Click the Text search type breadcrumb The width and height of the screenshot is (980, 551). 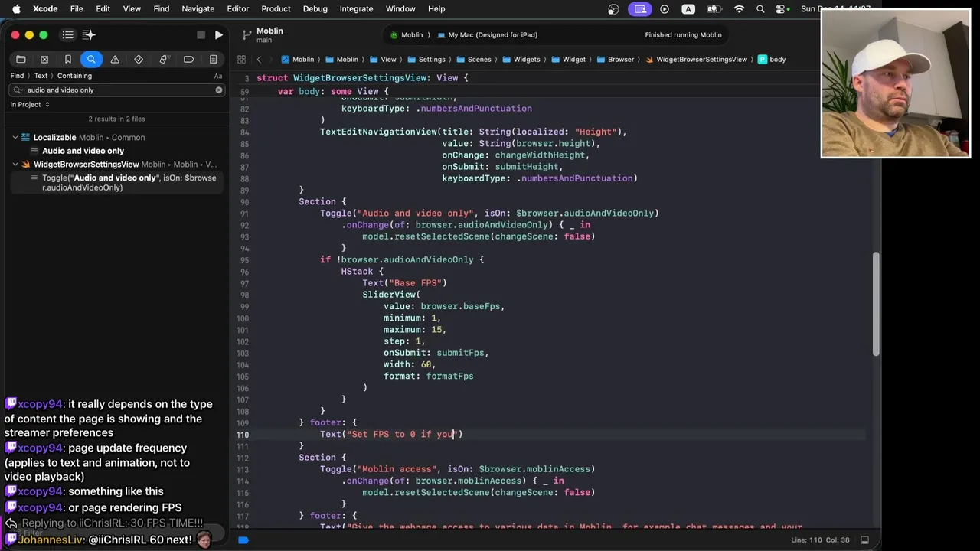(x=41, y=76)
